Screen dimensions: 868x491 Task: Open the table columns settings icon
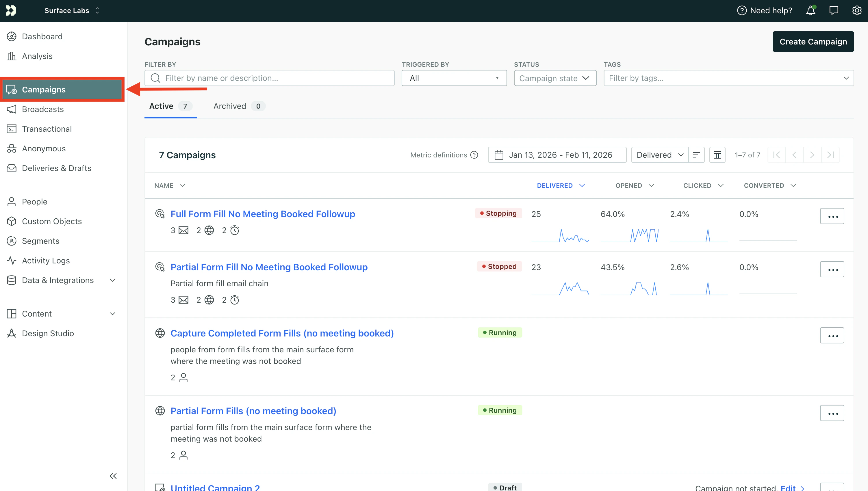pos(717,155)
